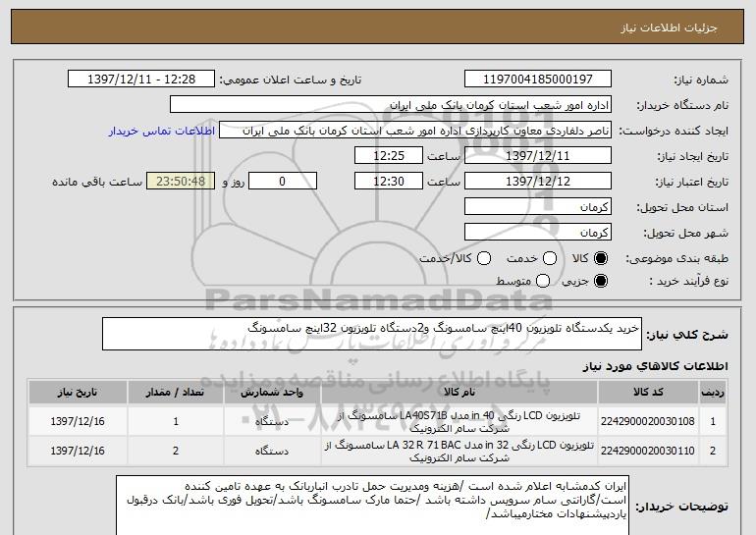Image resolution: width=756 pixels, height=535 pixels.
Task: Click the row 2 need date 1397/12/16
Action: (x=78, y=451)
